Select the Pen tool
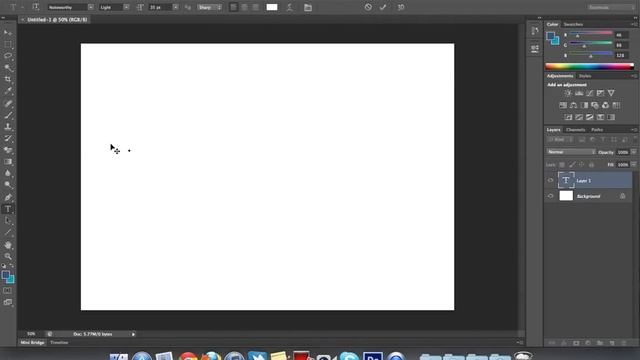This screenshot has width=640, height=360. [x=8, y=198]
